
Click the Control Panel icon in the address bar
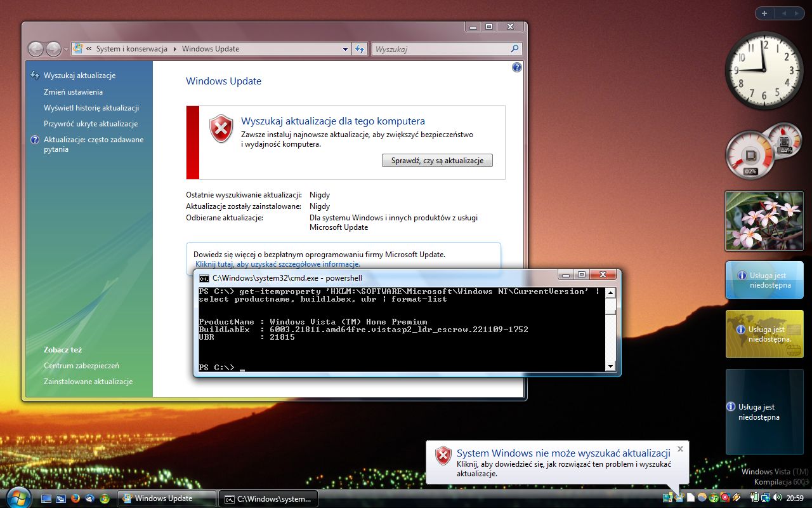(77, 48)
